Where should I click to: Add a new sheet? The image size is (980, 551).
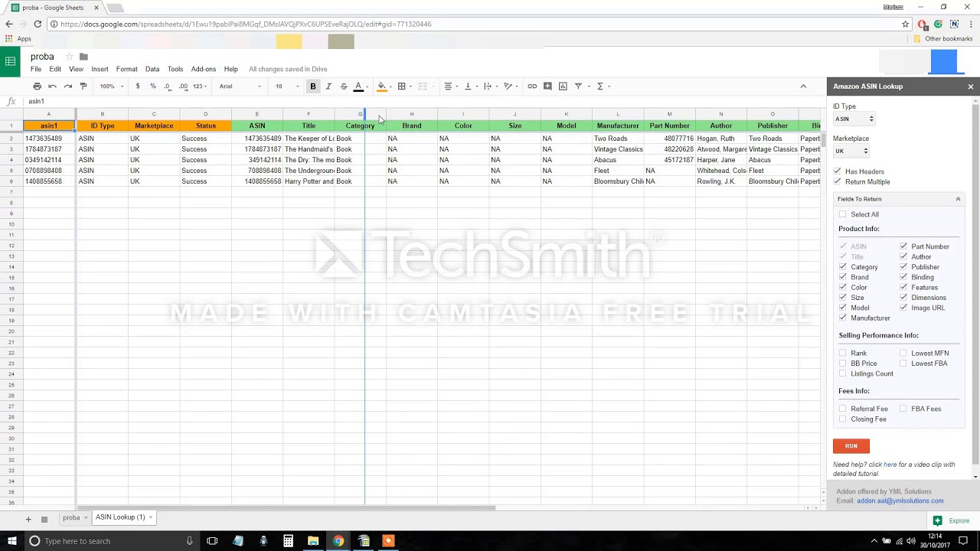click(x=28, y=520)
